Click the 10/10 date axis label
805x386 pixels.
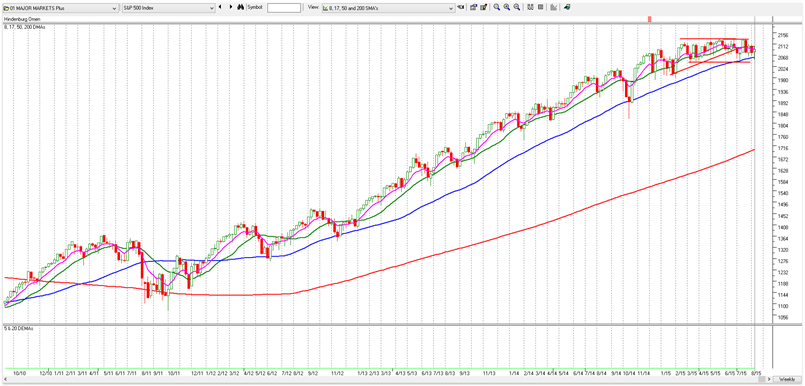pos(20,372)
